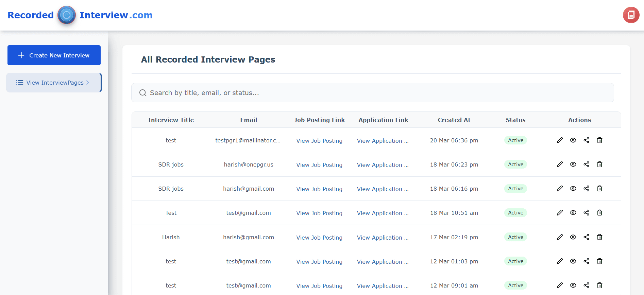This screenshot has height=295, width=644.
Task: Share the 18 Mar 06:16 pm interview
Action: point(586,189)
